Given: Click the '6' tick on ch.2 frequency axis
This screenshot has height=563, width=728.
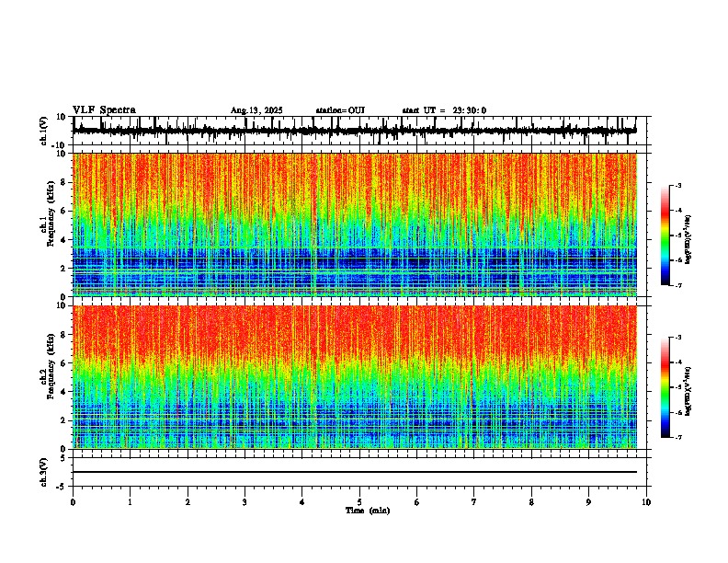Looking at the screenshot, I should (64, 362).
